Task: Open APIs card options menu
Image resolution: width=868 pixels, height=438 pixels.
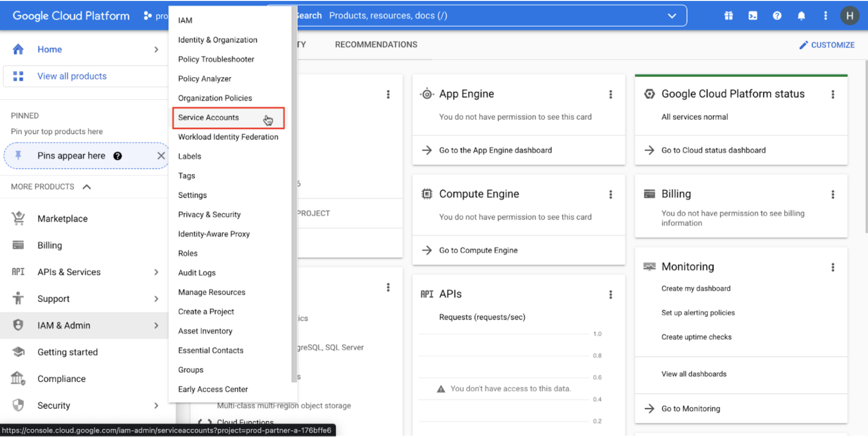Action: pos(611,294)
